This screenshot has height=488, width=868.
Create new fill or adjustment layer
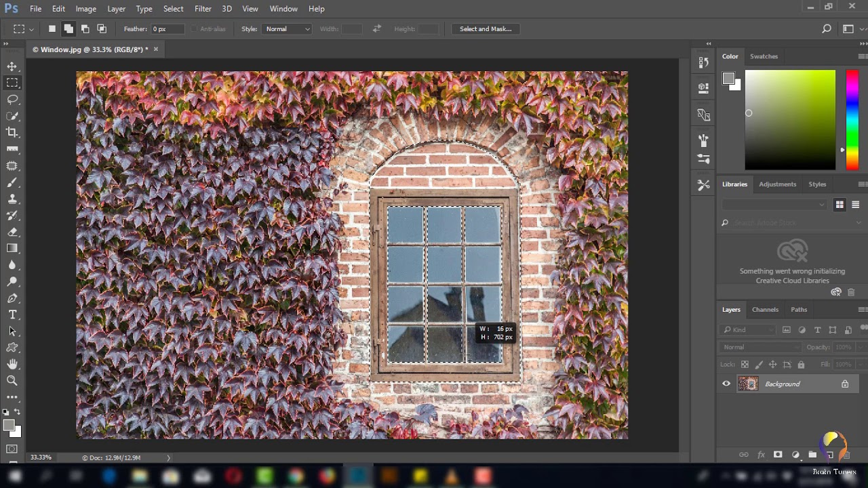795,455
